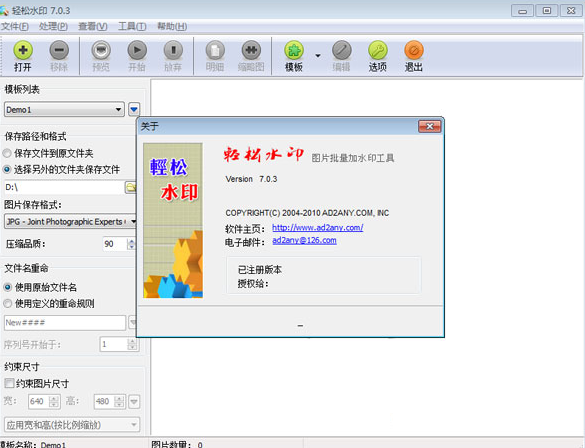Image resolution: width=585 pixels, height=448 pixels.
Task: Click the height 480 spinner arrows
Action: coord(119,401)
